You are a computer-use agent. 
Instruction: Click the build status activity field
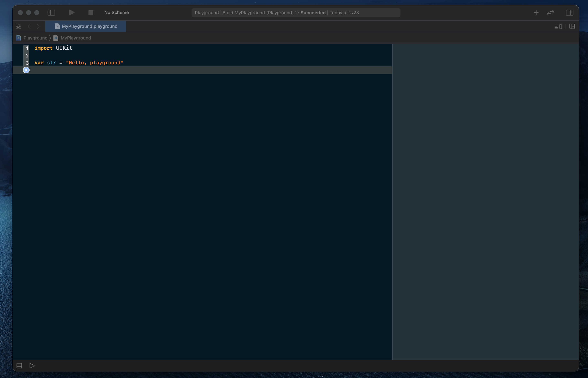point(296,12)
